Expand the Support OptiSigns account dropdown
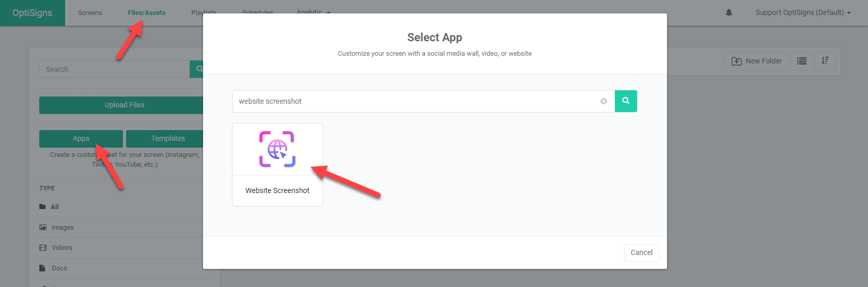868x287 pixels. tap(802, 12)
